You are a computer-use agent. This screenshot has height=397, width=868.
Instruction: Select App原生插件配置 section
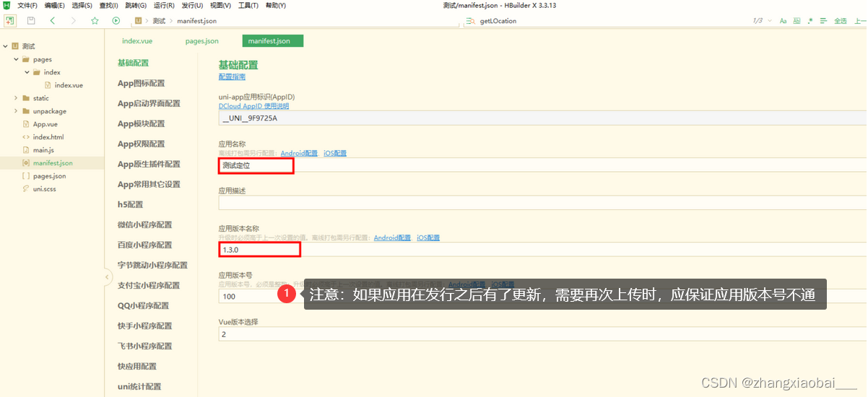pyautogui.click(x=149, y=164)
